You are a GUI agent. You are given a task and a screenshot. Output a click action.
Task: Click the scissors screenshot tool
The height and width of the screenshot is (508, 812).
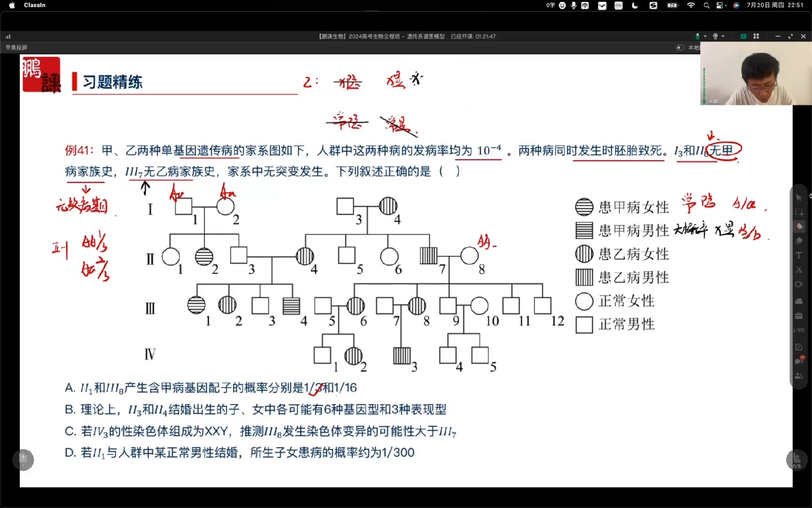click(798, 270)
